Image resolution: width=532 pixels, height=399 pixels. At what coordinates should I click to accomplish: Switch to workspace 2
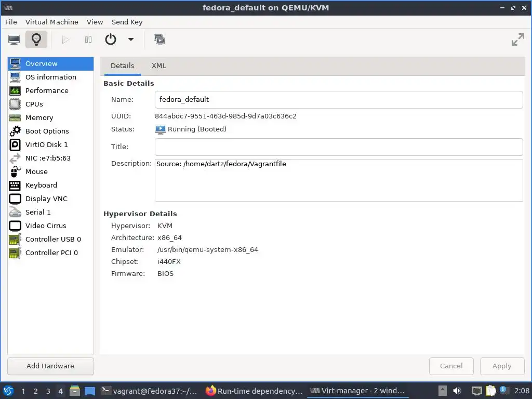tap(36, 391)
